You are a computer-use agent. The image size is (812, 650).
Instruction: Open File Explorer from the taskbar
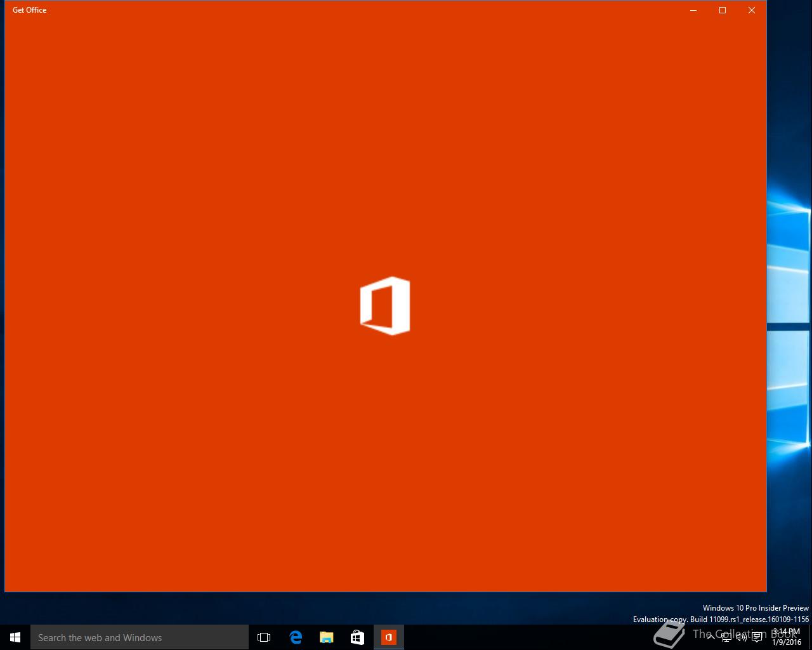[x=327, y=637]
